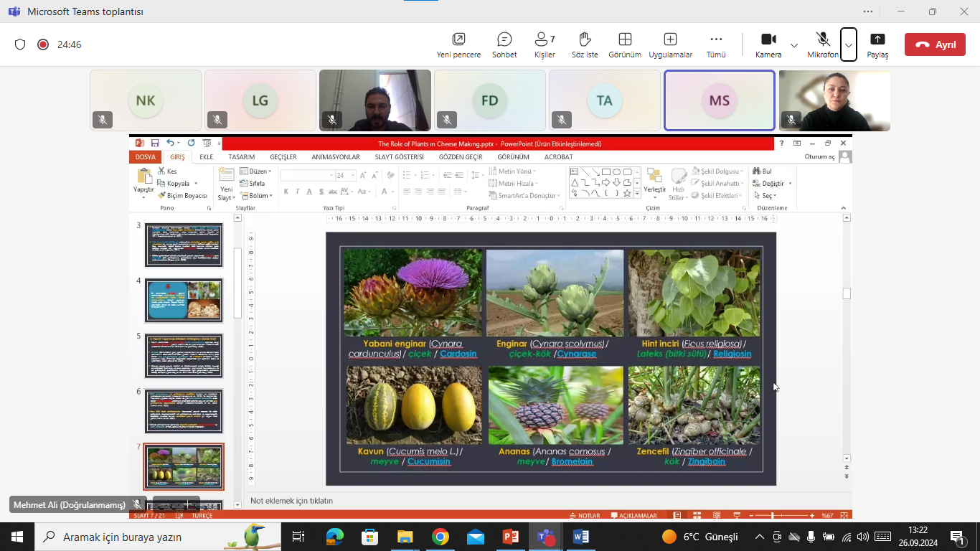Click the recording indicator in the meeting bar
The image size is (980, 551).
tap(43, 44)
